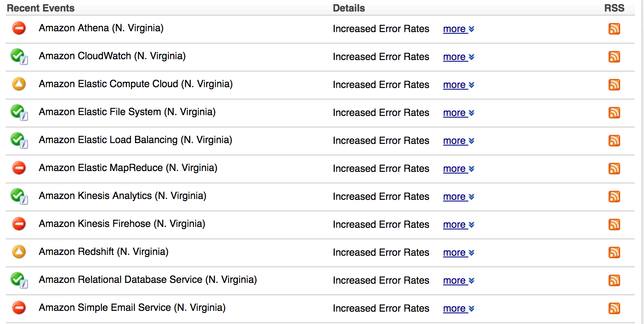This screenshot has height=324, width=644.
Task: Click yellow status icon next to Amazon Redshift
Action: (x=19, y=252)
